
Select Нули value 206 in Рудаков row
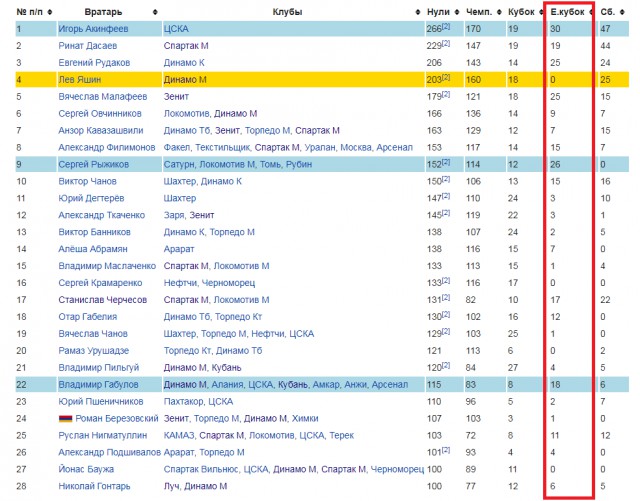tap(434, 63)
